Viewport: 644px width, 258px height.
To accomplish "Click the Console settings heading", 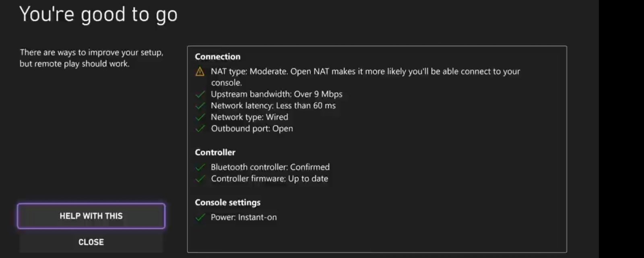I will pyautogui.click(x=228, y=202).
